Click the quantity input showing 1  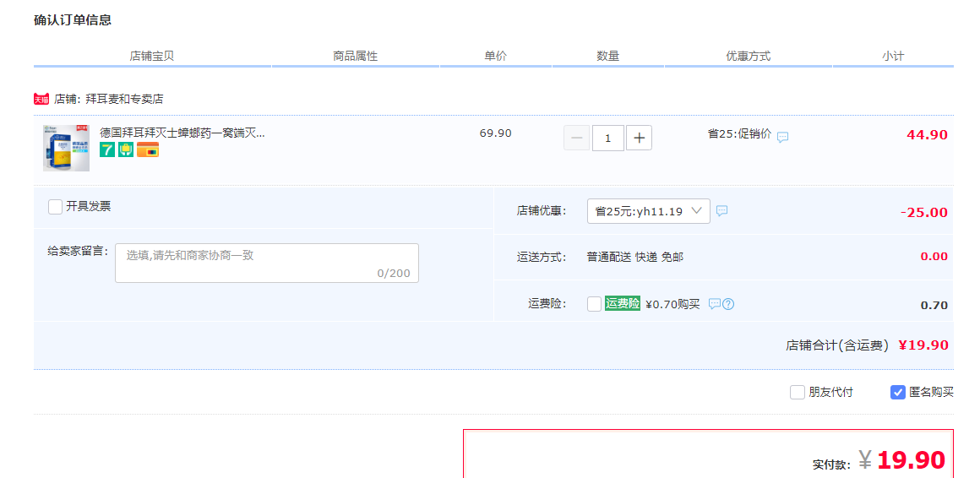point(608,139)
